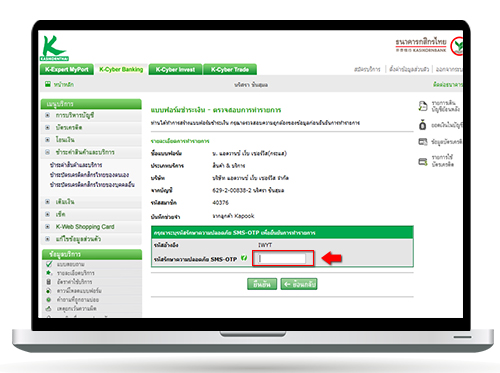Open the K-Cyber Invest tab

point(175,69)
